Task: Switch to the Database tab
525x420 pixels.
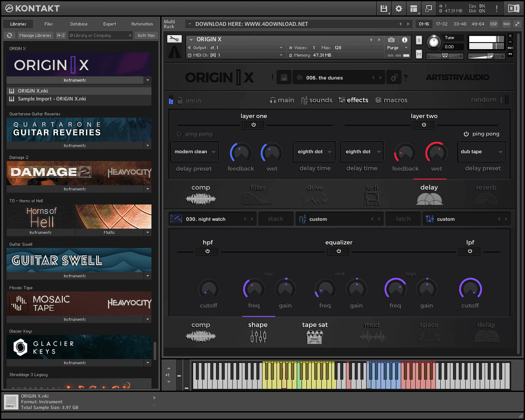Action: [79, 24]
